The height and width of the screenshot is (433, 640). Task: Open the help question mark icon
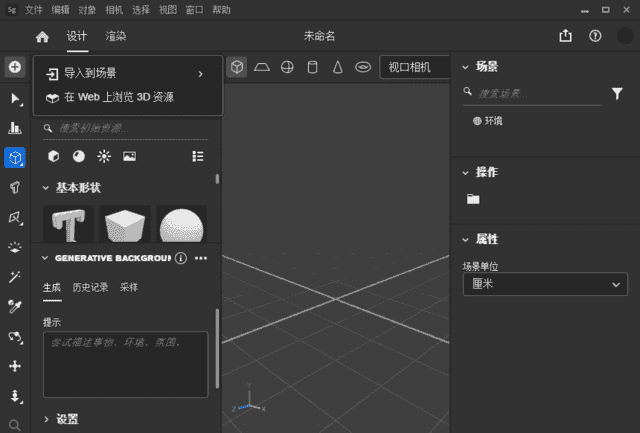pyautogui.click(x=596, y=36)
